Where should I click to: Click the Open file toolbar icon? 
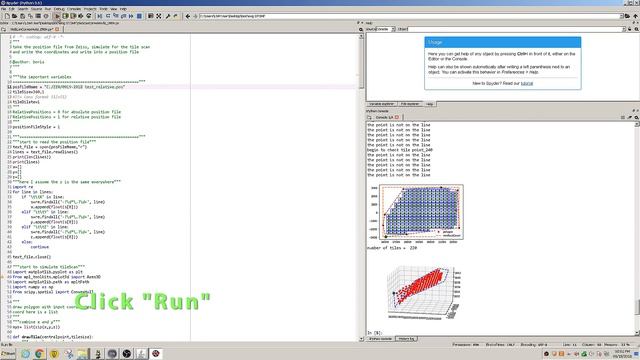[15, 16]
